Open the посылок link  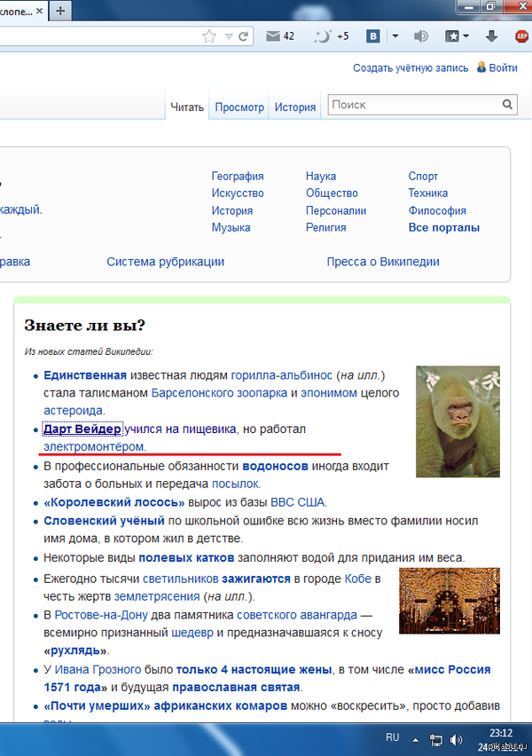[x=236, y=484]
